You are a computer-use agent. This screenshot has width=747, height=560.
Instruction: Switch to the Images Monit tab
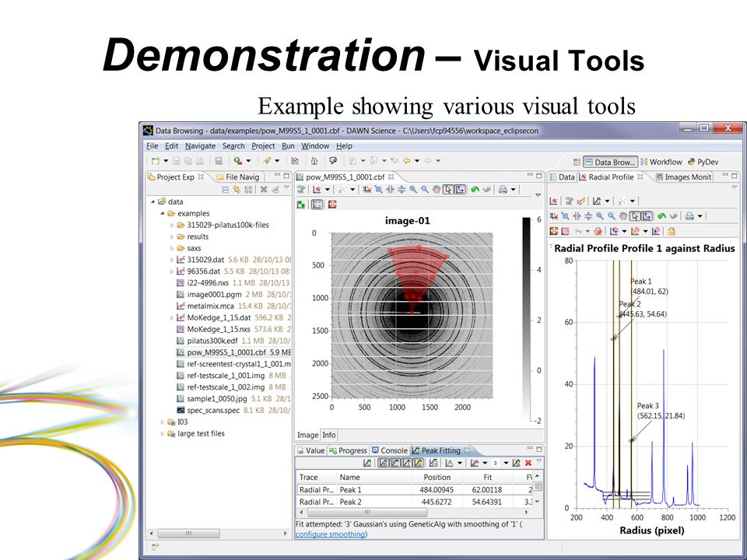(683, 177)
